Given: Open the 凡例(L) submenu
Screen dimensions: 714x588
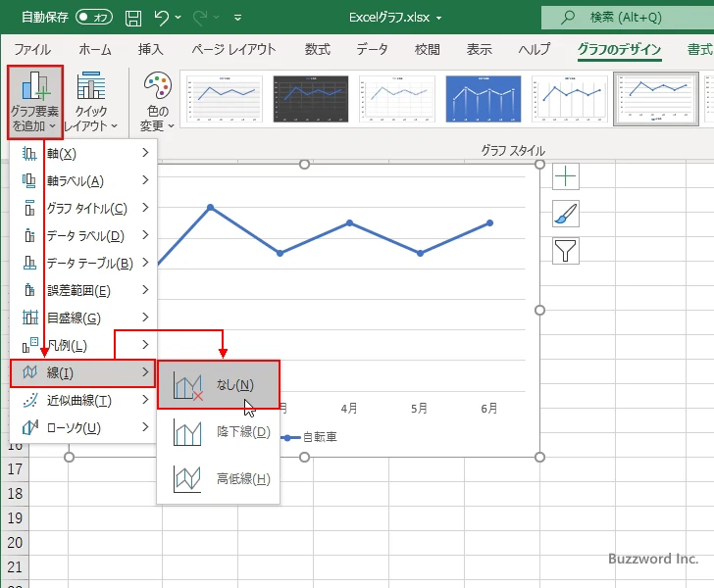Looking at the screenshot, I should point(83,345).
